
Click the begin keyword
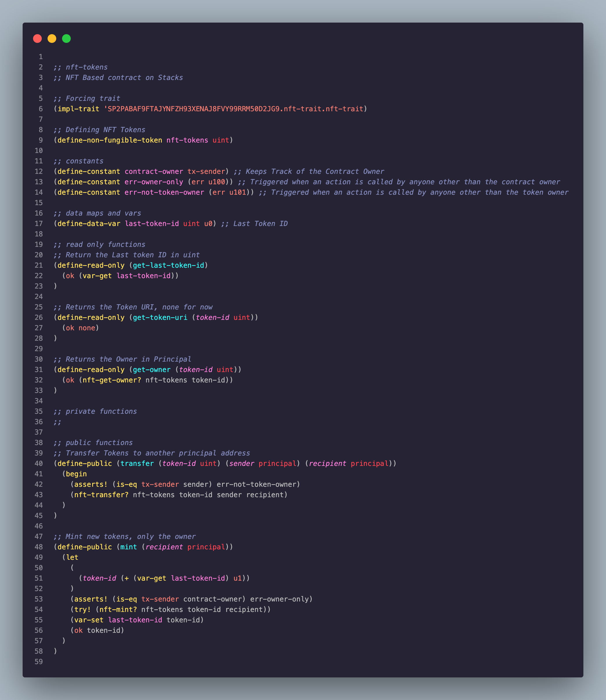[76, 474]
